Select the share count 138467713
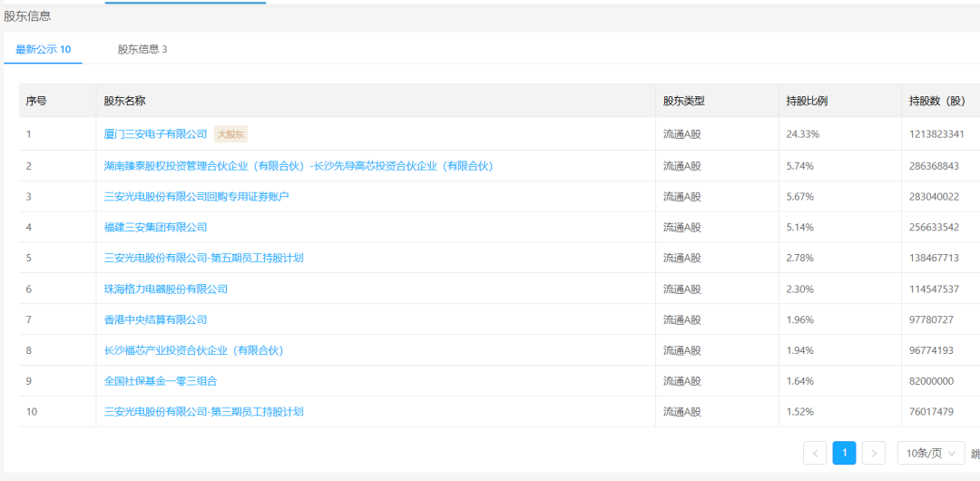 click(x=934, y=258)
